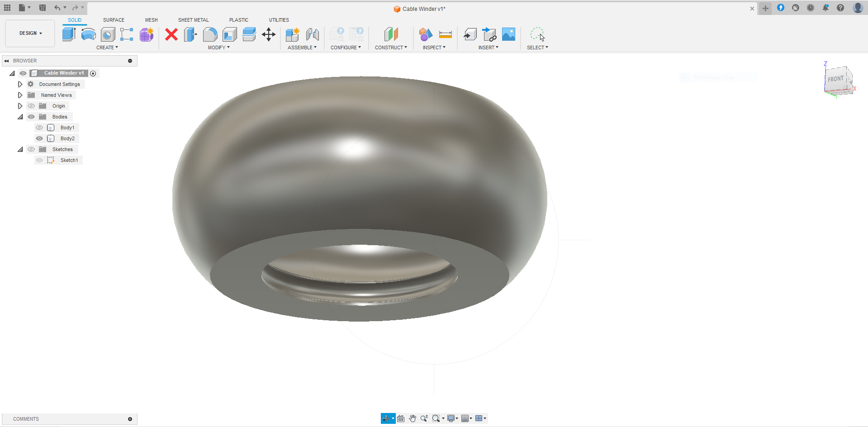The width and height of the screenshot is (868, 427).
Task: Select the SOLID tab
Action: (x=75, y=20)
